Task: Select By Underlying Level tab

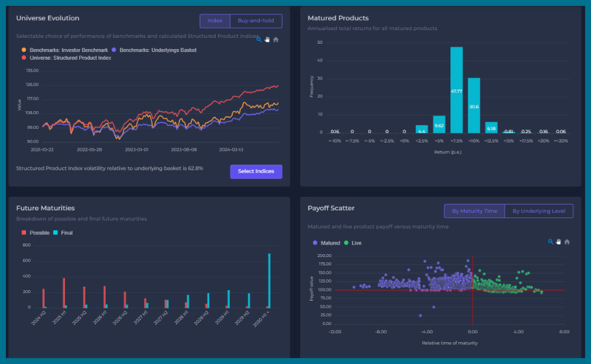Action: coord(538,211)
